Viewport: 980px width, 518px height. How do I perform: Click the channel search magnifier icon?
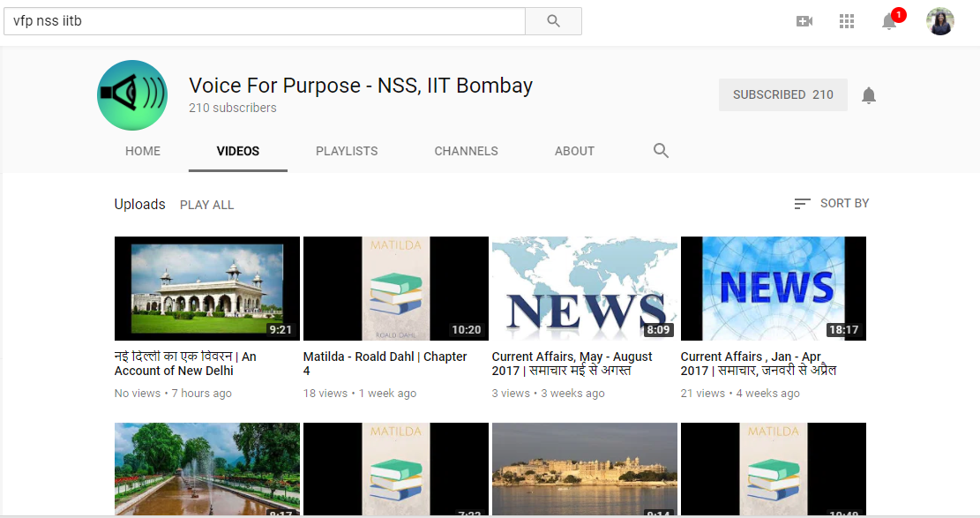(x=661, y=151)
